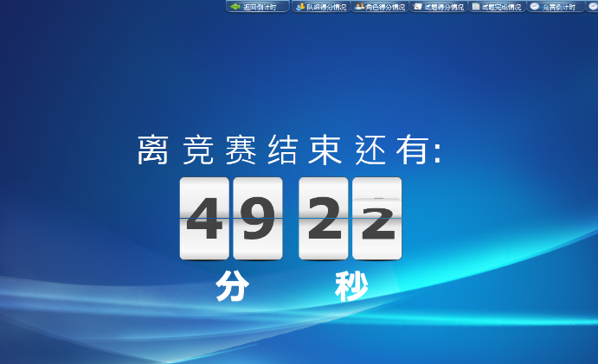The width and height of the screenshot is (598, 364).
Task: Show the 试题得分情况 view
Action: coord(444,7)
